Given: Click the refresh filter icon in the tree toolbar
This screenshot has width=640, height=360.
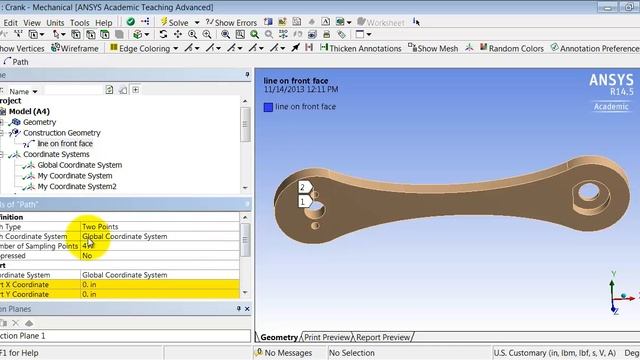Looking at the screenshot, I should tap(109, 90).
